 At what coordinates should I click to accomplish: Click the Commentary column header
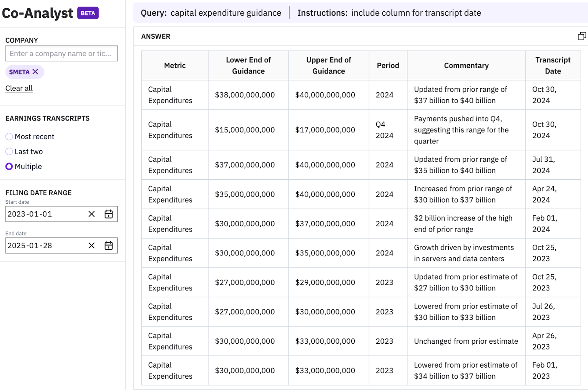click(x=466, y=65)
